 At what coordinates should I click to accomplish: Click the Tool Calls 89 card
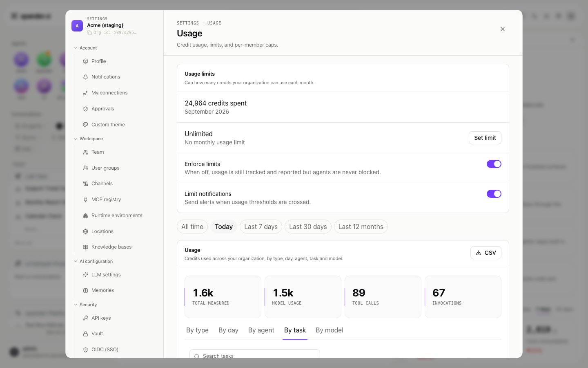383,297
